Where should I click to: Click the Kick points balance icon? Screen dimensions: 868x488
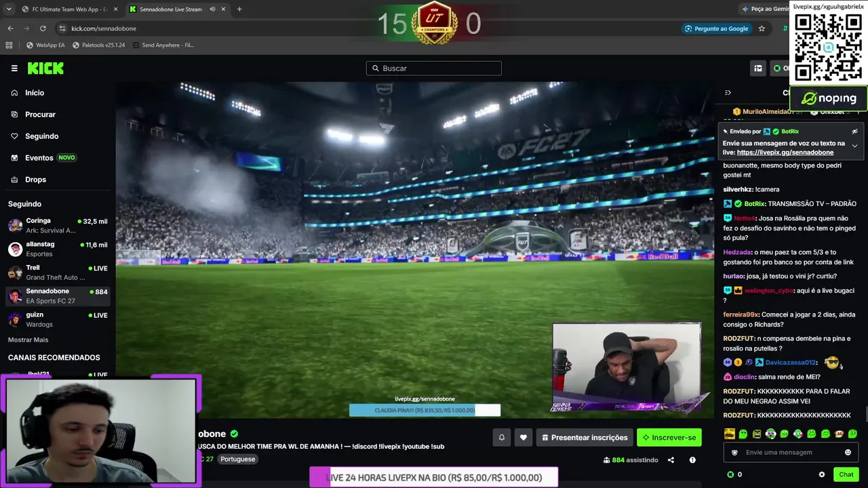pos(730,474)
